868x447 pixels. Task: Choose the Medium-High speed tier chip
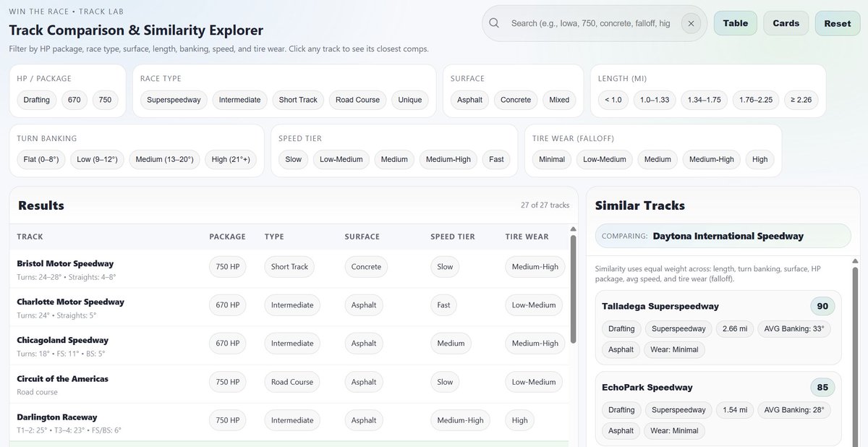448,159
